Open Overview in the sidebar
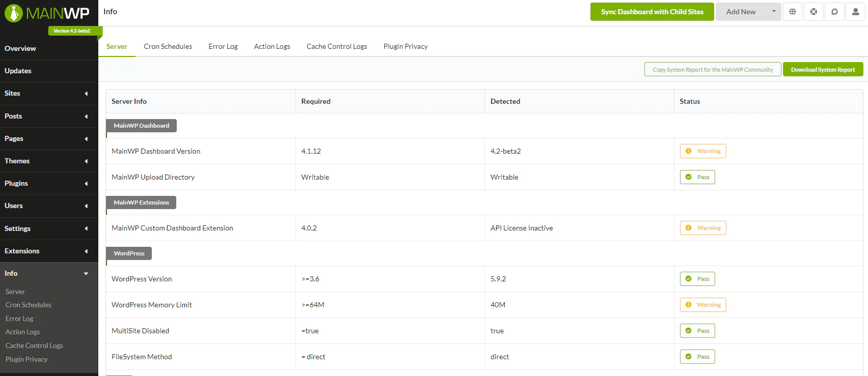Image resolution: width=868 pixels, height=376 pixels. tap(49, 48)
